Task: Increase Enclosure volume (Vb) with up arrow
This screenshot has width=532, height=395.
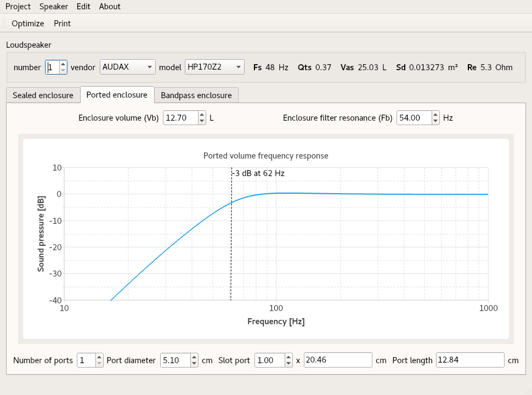Action: [202, 115]
